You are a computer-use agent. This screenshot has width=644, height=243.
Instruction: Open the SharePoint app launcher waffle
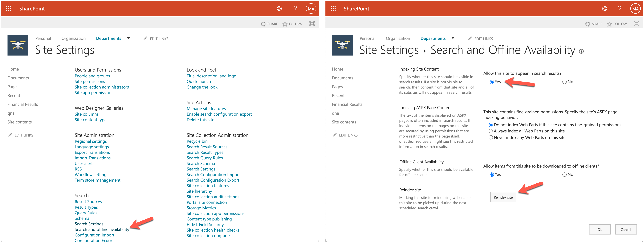(8, 8)
